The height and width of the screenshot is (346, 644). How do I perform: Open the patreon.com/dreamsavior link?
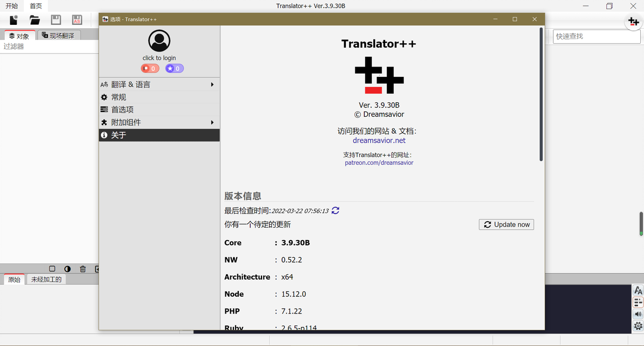click(379, 163)
